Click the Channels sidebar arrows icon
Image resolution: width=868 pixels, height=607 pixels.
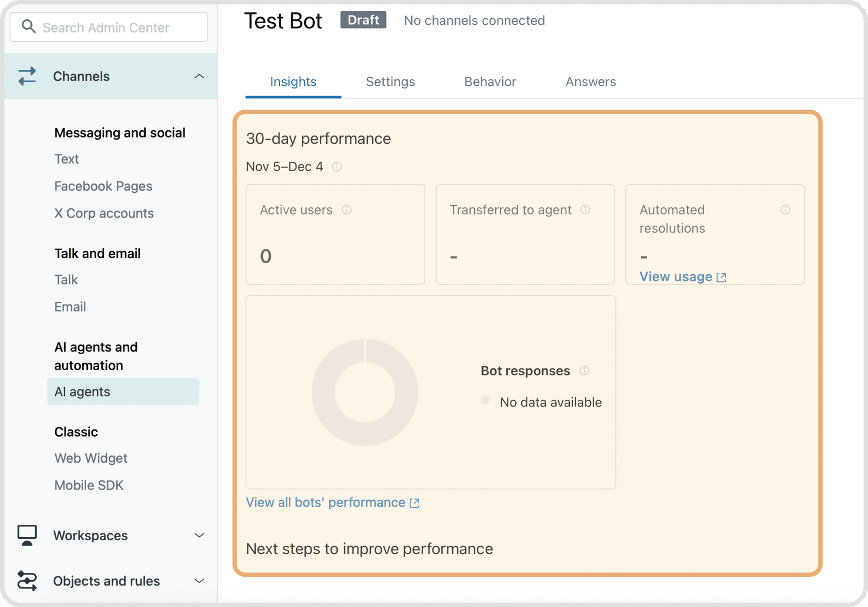(27, 76)
